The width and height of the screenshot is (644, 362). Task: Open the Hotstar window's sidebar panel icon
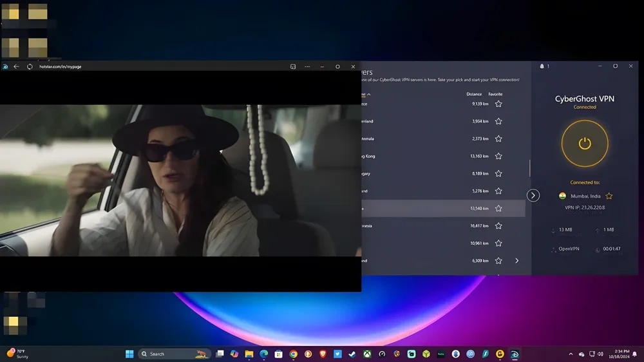(x=293, y=66)
